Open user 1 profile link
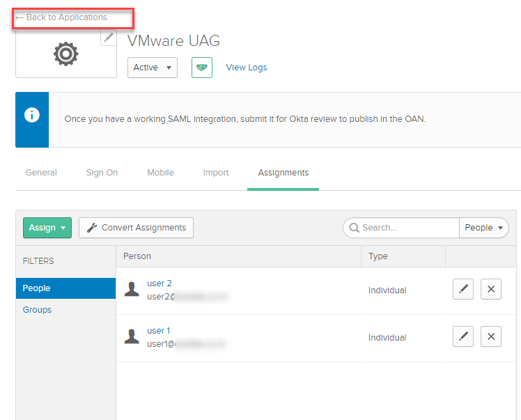The height and width of the screenshot is (420, 521). click(x=159, y=331)
